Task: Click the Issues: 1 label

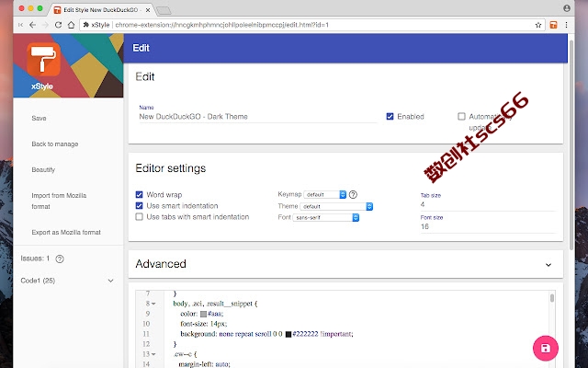Action: [x=35, y=259]
